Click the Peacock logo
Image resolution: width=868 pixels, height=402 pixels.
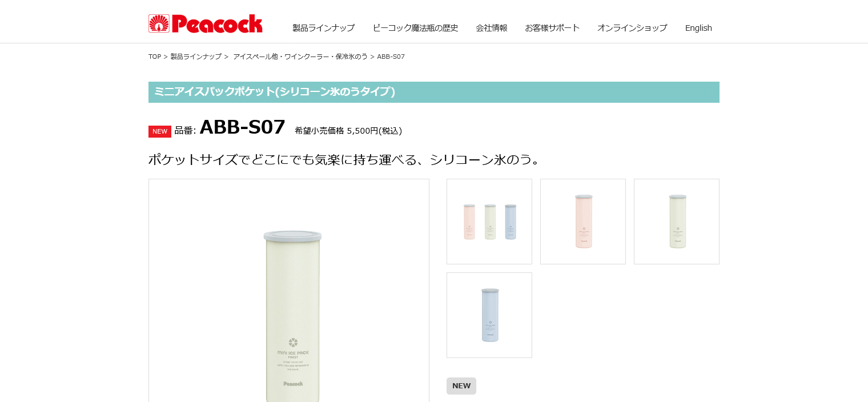coord(206,24)
